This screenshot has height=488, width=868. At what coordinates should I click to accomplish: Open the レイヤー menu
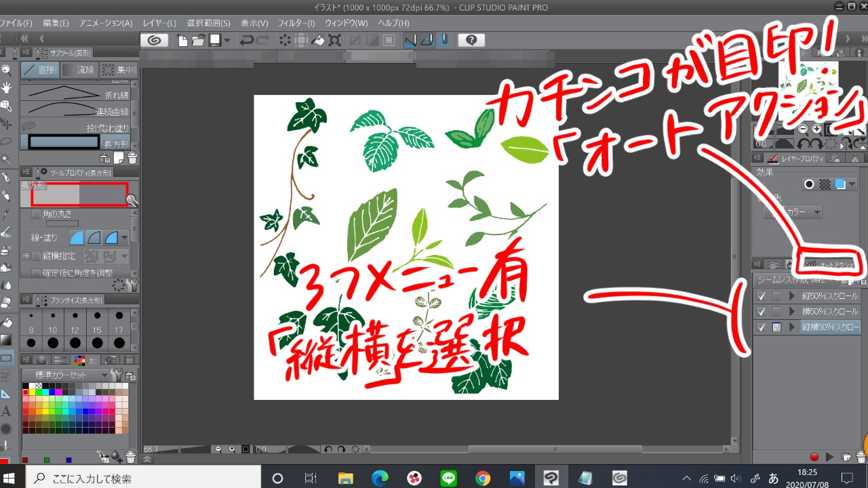click(x=160, y=23)
